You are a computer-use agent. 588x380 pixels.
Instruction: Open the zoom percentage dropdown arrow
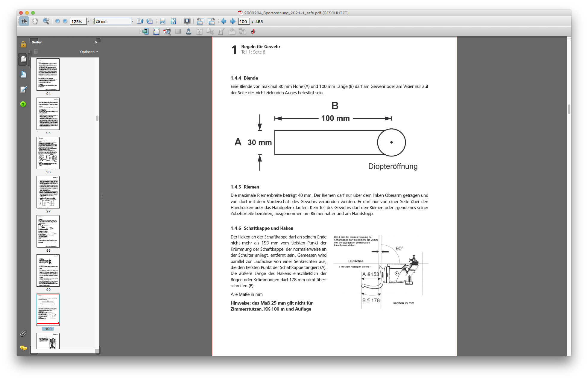[x=88, y=22]
